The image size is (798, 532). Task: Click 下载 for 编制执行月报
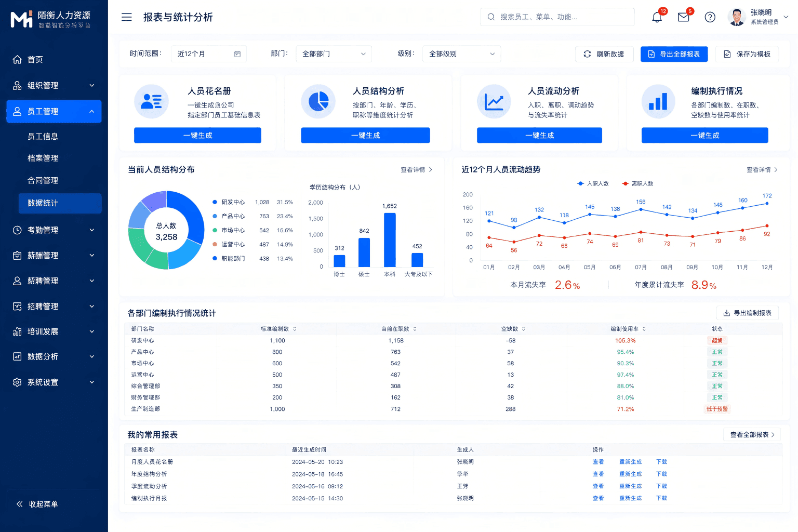(661, 498)
